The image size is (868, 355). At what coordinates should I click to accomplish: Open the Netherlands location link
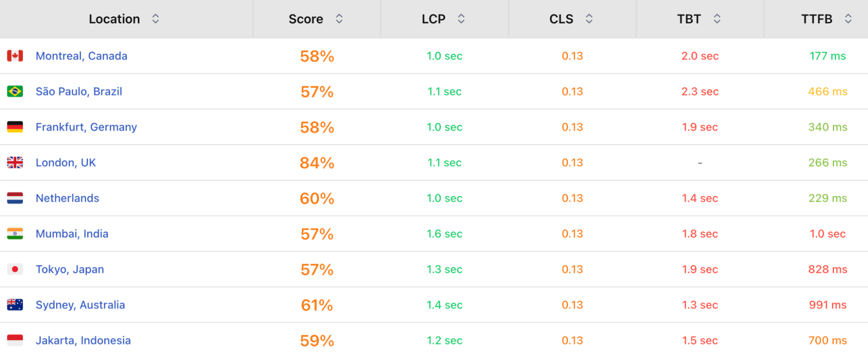[67, 199]
